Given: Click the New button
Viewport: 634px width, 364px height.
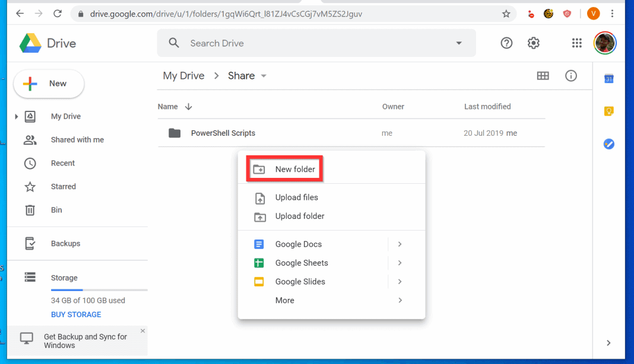Looking at the screenshot, I should tap(49, 84).
